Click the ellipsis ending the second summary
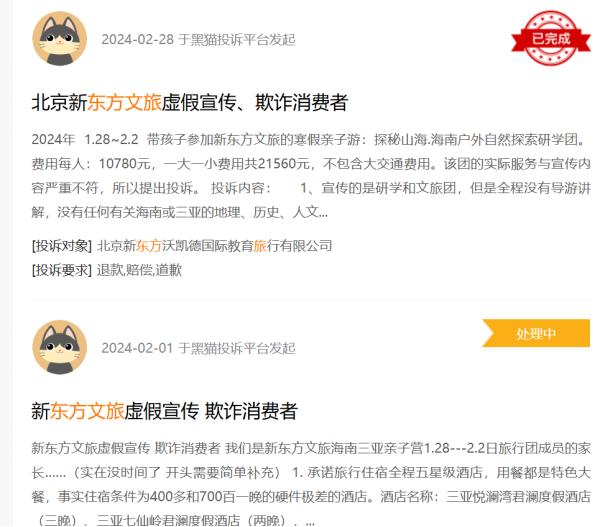This screenshot has height=527, width=605. (x=310, y=522)
